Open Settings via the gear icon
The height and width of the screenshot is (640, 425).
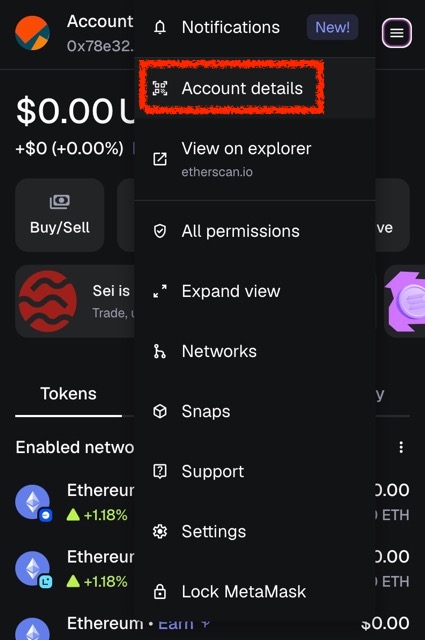click(160, 531)
